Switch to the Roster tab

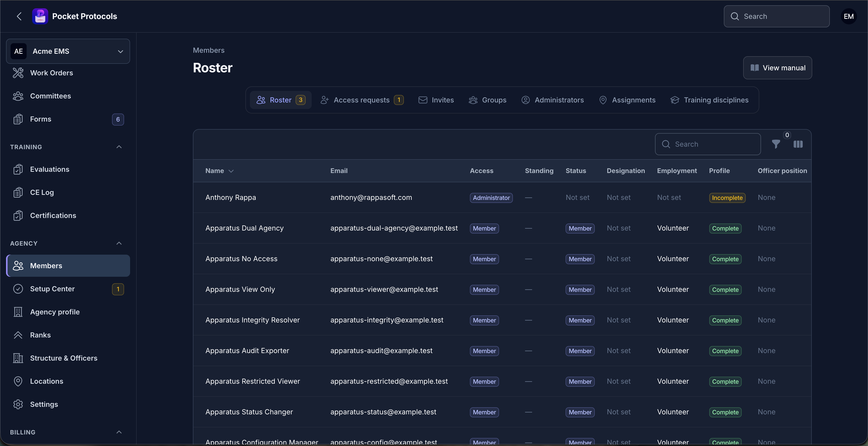tap(281, 100)
